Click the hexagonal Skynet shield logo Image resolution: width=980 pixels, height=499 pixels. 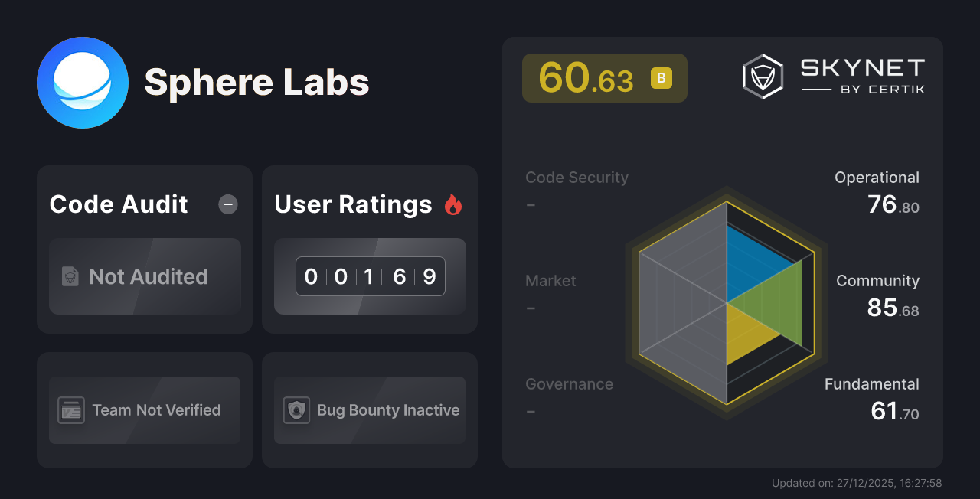[x=762, y=76]
